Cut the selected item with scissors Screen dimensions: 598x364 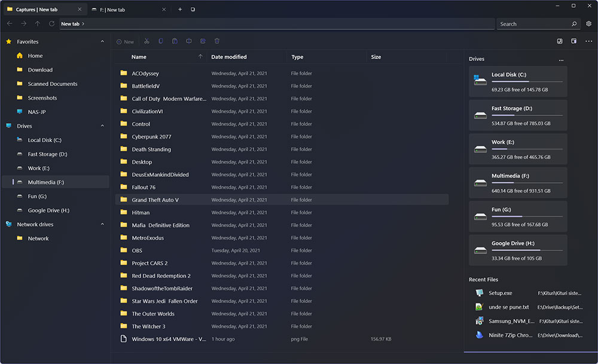[147, 41]
